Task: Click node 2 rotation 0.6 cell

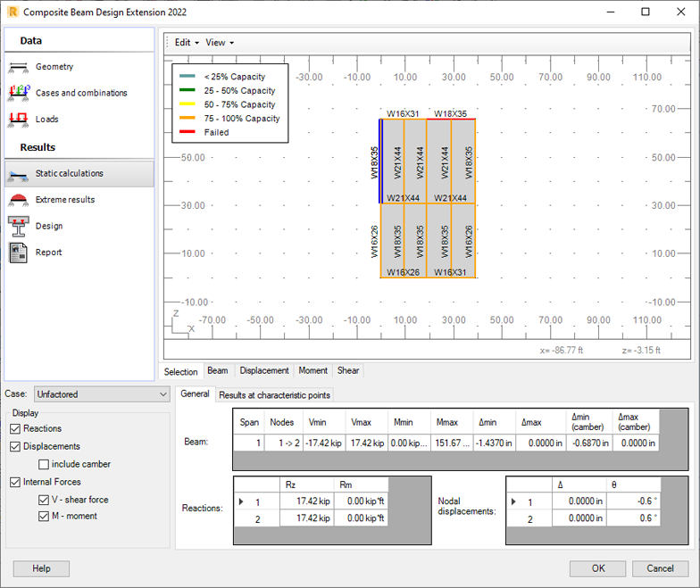Action: click(x=634, y=518)
